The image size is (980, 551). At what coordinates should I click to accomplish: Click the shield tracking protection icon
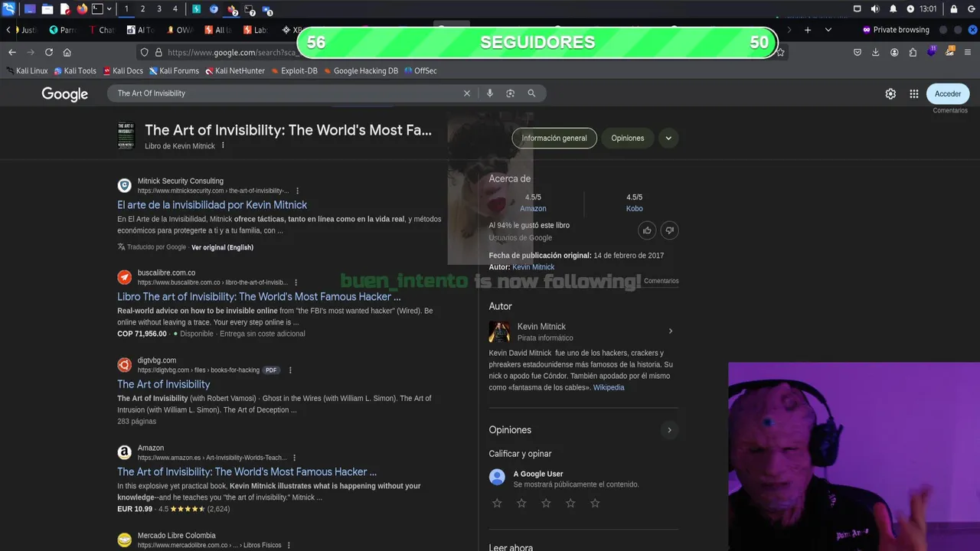[x=144, y=52]
